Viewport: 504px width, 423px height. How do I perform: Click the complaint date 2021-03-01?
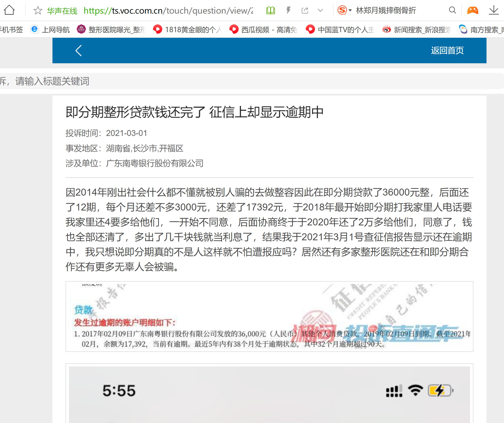(x=127, y=133)
